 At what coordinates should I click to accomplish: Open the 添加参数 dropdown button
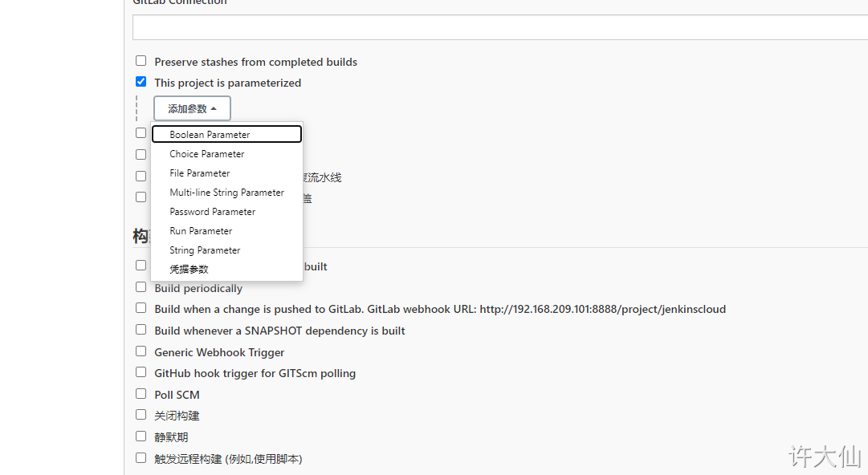tap(192, 108)
